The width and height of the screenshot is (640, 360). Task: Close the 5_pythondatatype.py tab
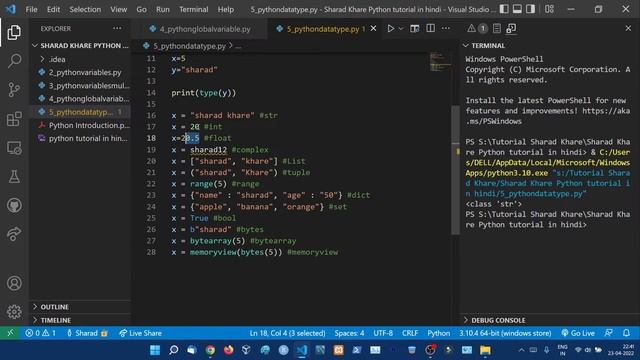(x=373, y=29)
